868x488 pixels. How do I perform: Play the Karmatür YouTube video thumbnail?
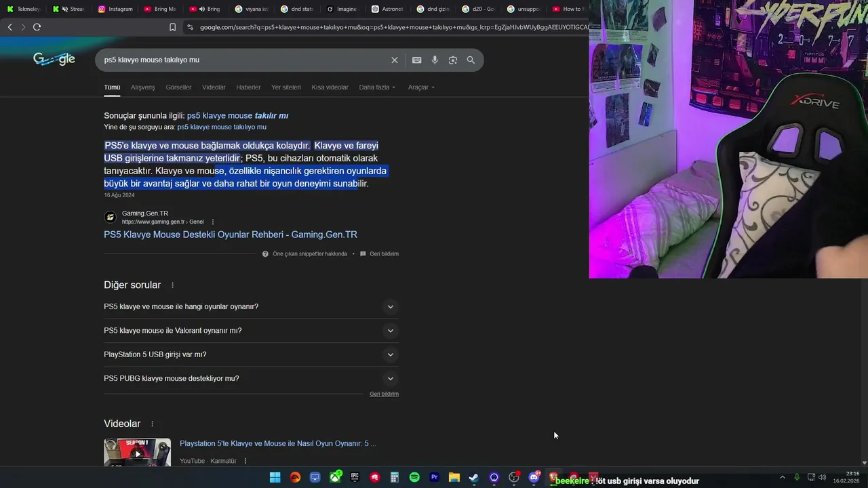pyautogui.click(x=137, y=453)
